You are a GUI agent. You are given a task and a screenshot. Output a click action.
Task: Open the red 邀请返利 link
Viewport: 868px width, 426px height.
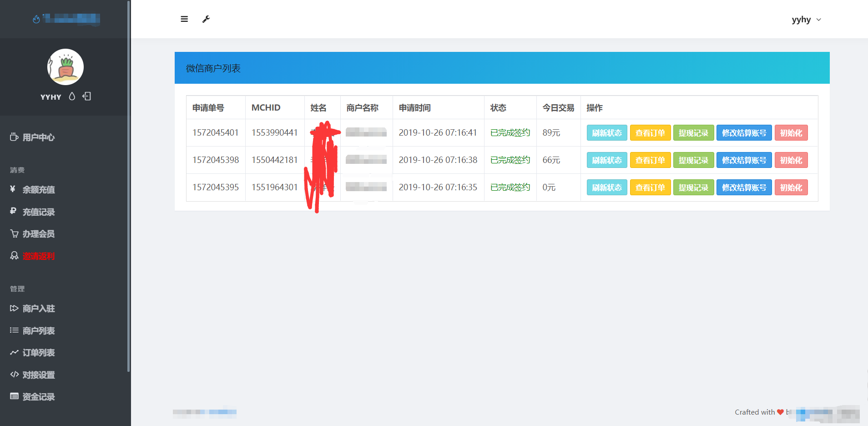[x=39, y=256]
